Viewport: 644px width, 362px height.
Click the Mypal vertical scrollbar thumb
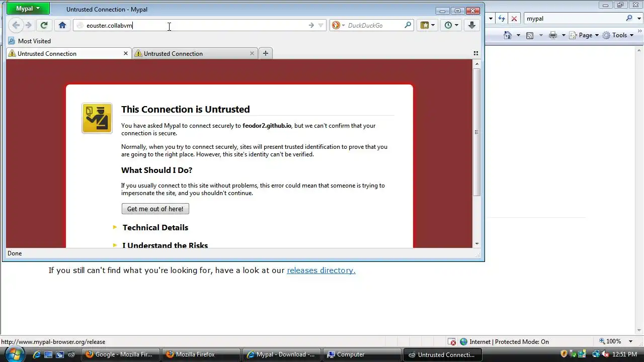[477, 132]
